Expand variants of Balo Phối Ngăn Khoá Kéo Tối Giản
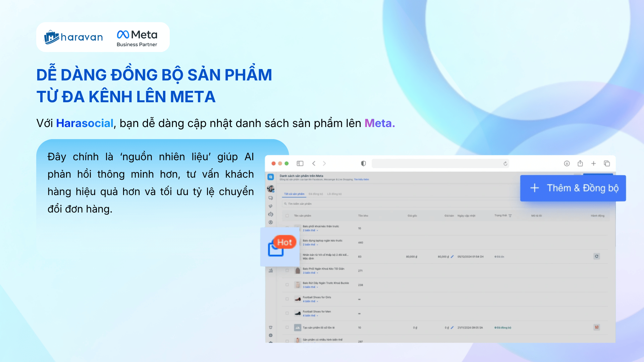 pos(310,273)
